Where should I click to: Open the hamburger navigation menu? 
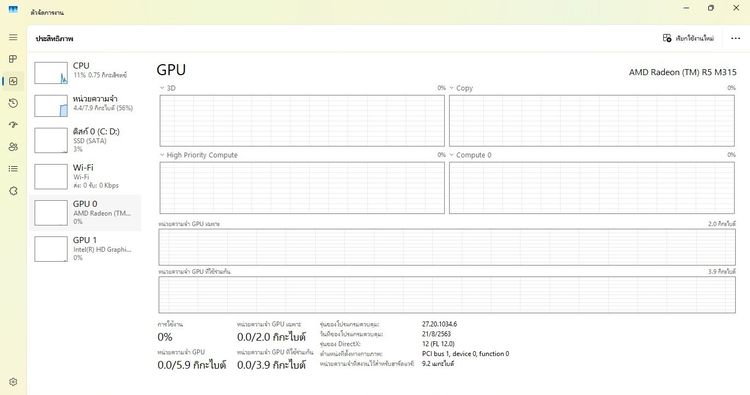(13, 37)
